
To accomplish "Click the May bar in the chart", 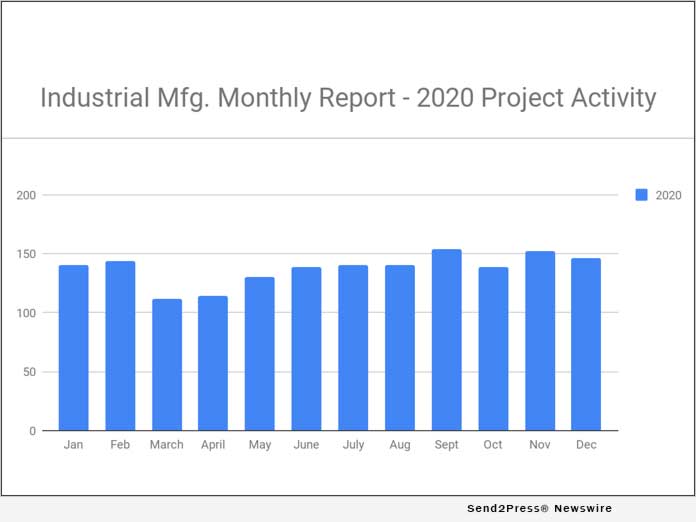I will click(x=260, y=354).
